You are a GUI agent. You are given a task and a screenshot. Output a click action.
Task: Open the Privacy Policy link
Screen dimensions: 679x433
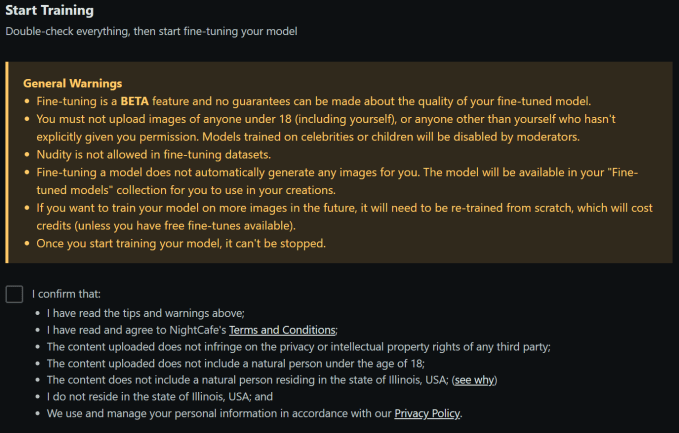tap(427, 414)
